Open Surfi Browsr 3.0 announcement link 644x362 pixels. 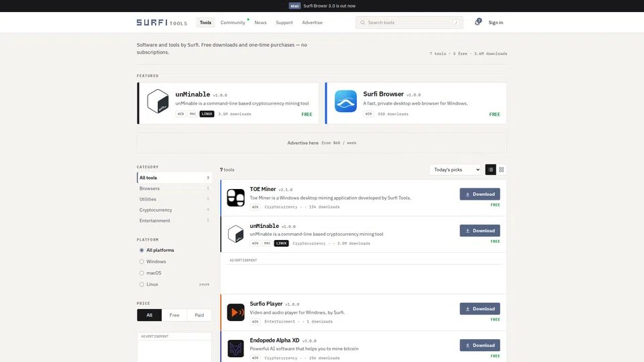pos(329,6)
